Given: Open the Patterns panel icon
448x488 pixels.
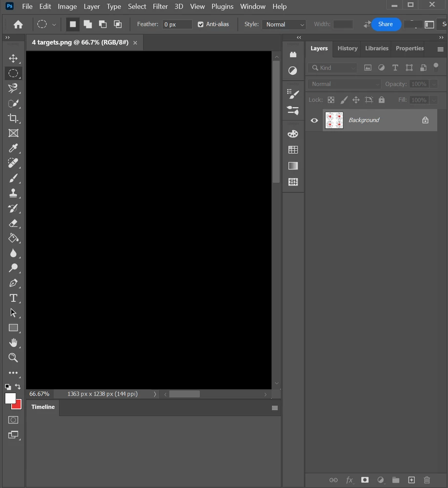Looking at the screenshot, I should click(x=293, y=182).
